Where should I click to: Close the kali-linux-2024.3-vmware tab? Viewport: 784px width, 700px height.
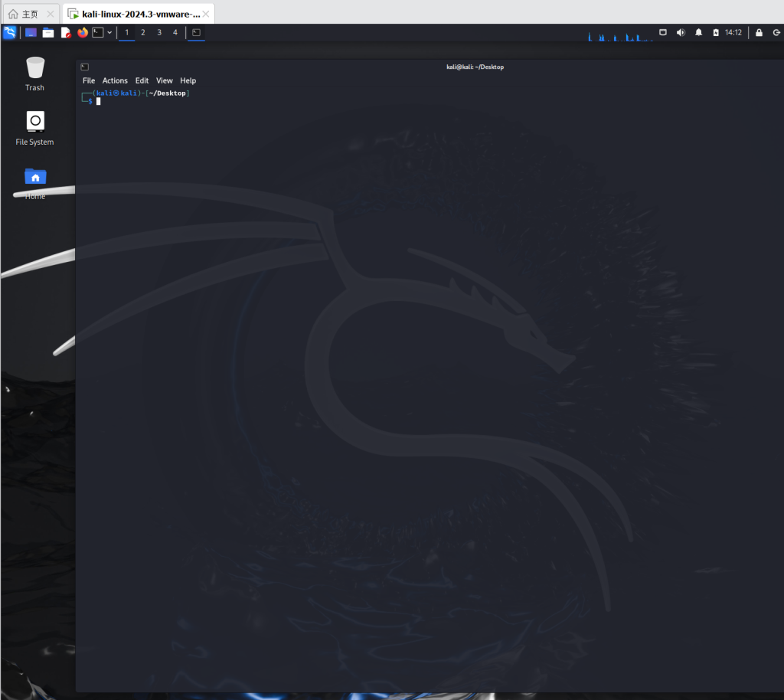click(x=206, y=14)
